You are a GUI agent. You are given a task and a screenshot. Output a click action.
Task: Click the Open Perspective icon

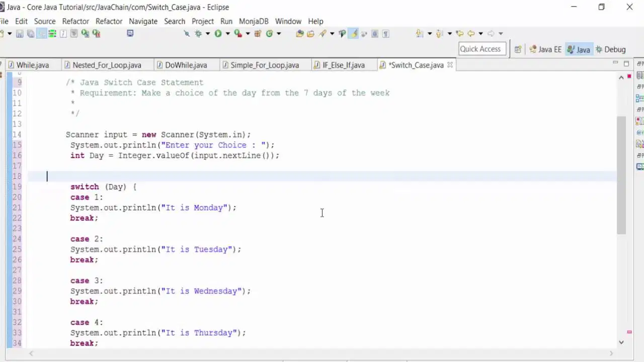click(x=518, y=49)
